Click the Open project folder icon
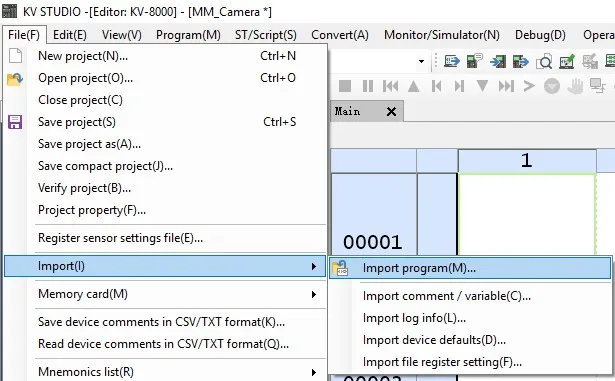 15,79
